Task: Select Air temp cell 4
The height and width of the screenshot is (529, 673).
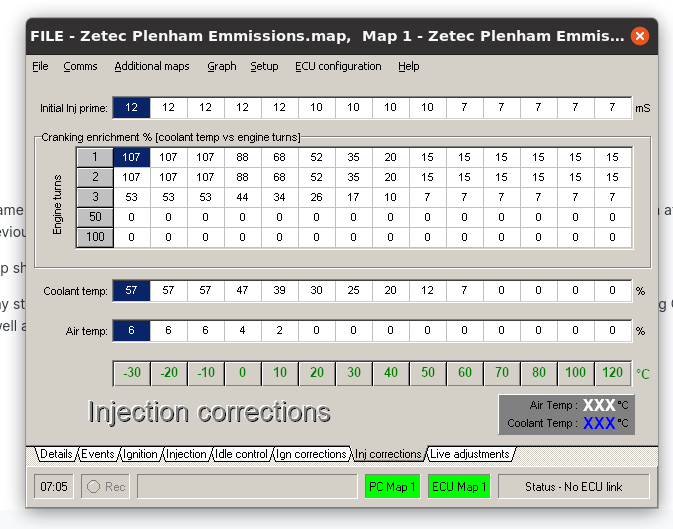Action: click(x=243, y=331)
